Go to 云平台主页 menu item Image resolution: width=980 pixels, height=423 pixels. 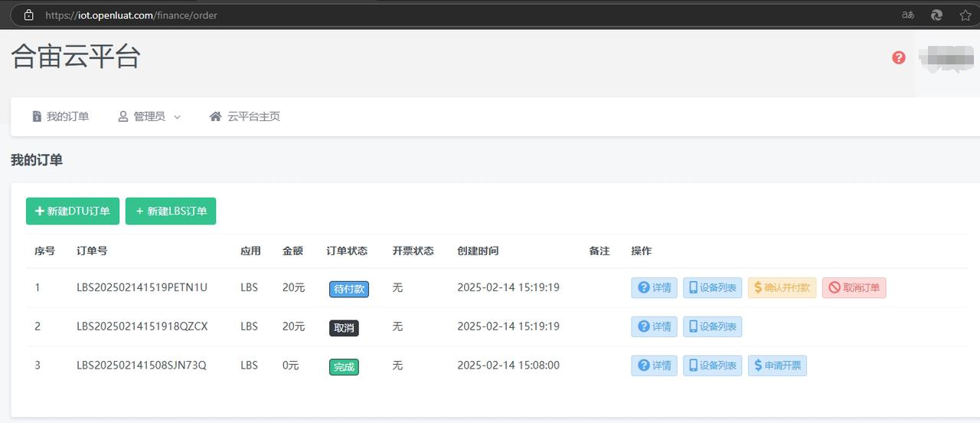245,116
